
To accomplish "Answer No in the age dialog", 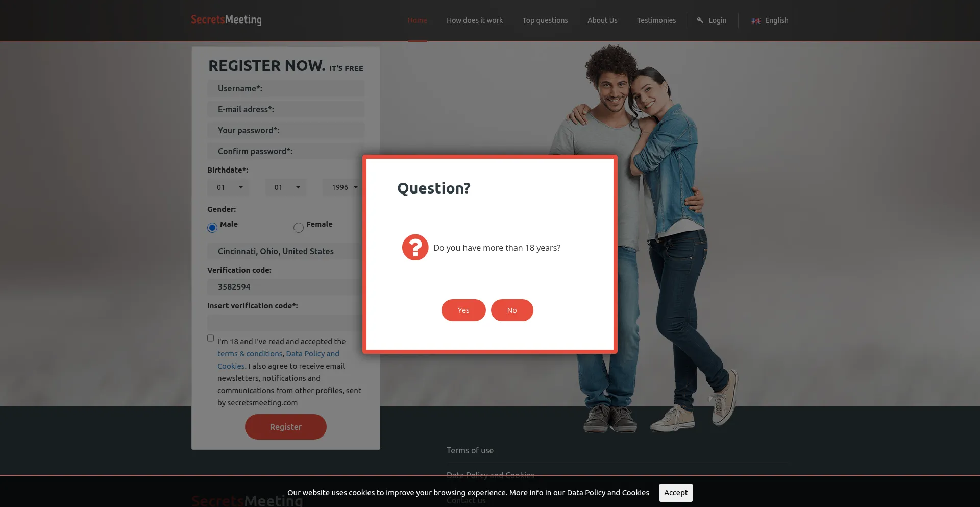I will click(x=512, y=310).
